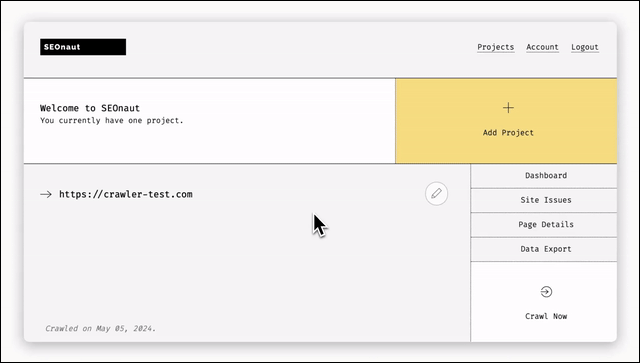Open the Page Details menu item
This screenshot has width=640, height=363.
tap(544, 225)
